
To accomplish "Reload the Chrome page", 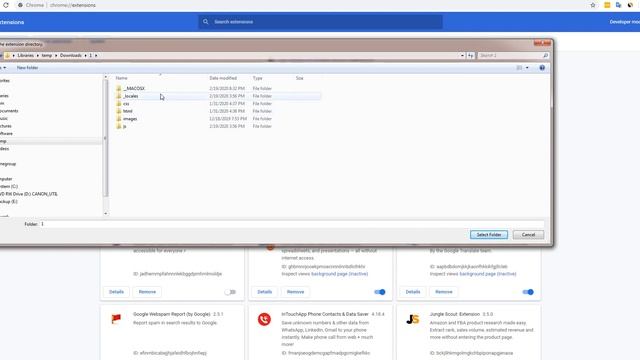I will pyautogui.click(x=6, y=5).
